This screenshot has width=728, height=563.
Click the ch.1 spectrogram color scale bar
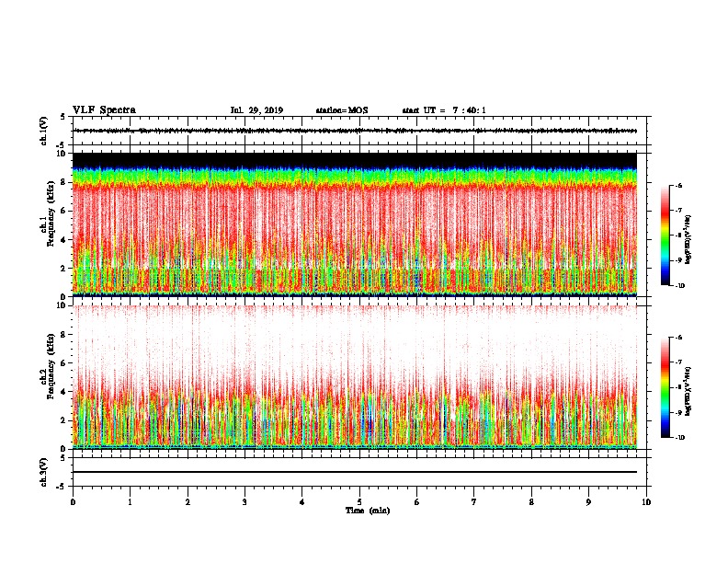tap(665, 236)
